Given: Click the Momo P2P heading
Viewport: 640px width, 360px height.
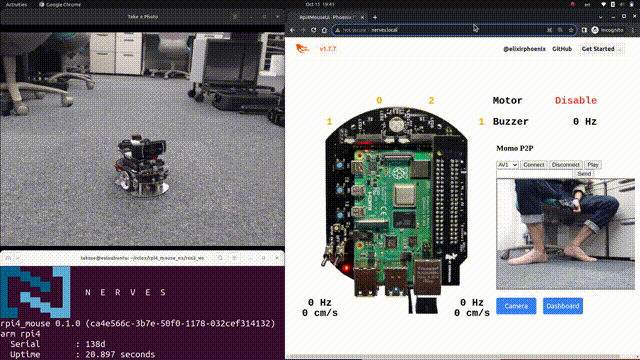Looking at the screenshot, I should click(515, 148).
